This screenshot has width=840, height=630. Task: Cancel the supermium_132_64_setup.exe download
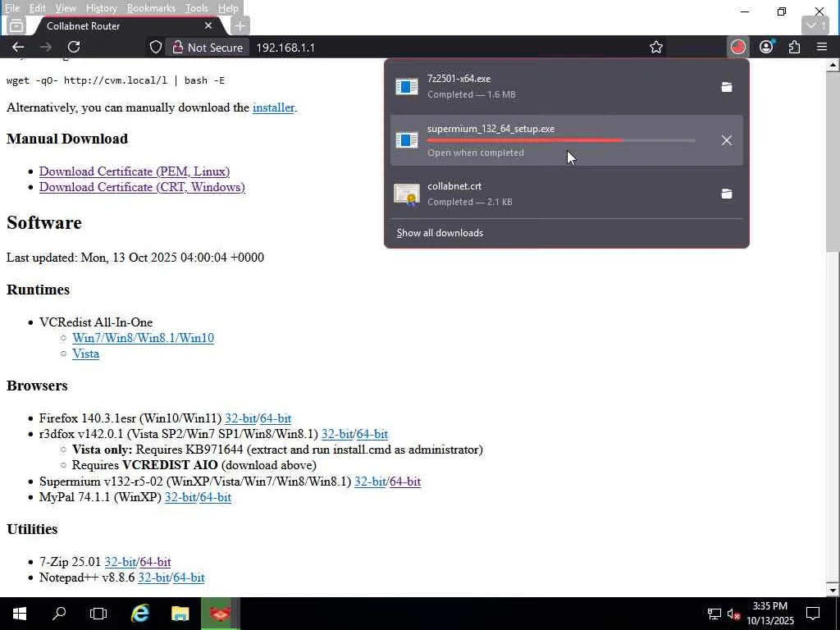(727, 140)
